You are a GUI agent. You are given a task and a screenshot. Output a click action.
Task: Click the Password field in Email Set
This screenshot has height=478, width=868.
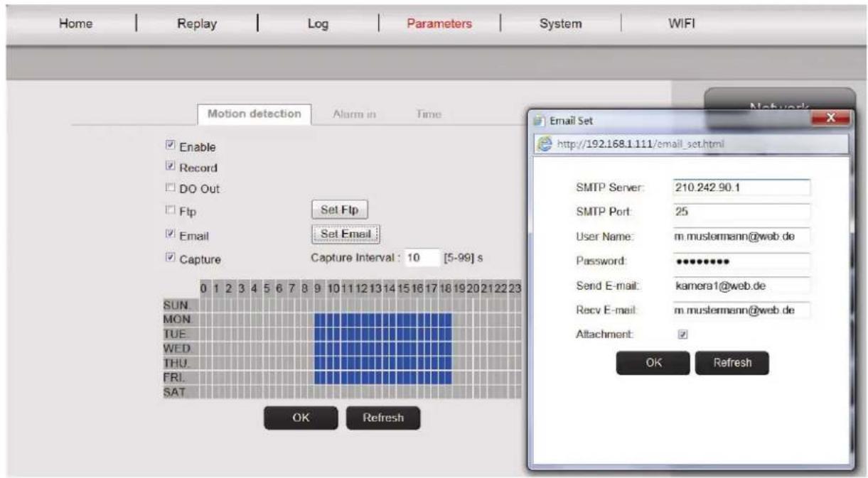(739, 261)
